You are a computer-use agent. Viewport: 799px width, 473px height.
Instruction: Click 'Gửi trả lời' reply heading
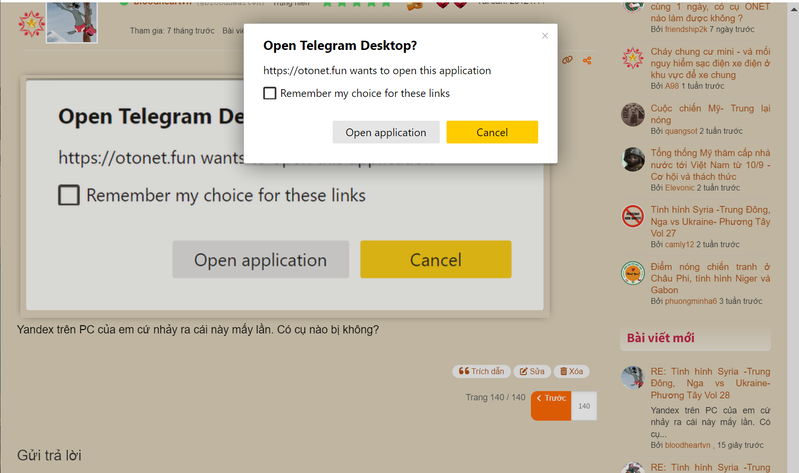[49, 455]
